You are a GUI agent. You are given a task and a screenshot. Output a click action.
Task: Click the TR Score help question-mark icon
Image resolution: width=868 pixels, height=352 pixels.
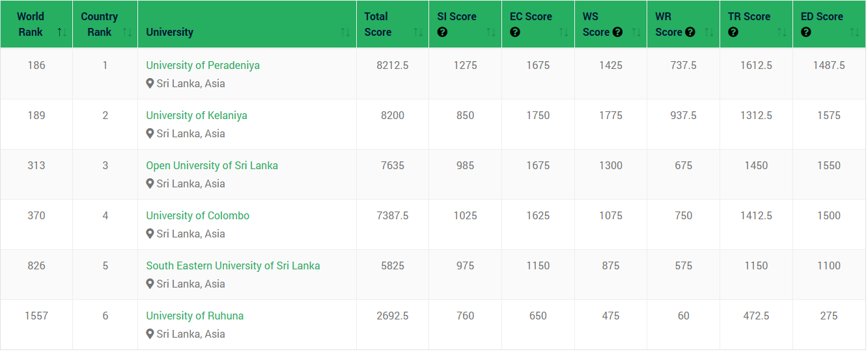click(x=733, y=32)
